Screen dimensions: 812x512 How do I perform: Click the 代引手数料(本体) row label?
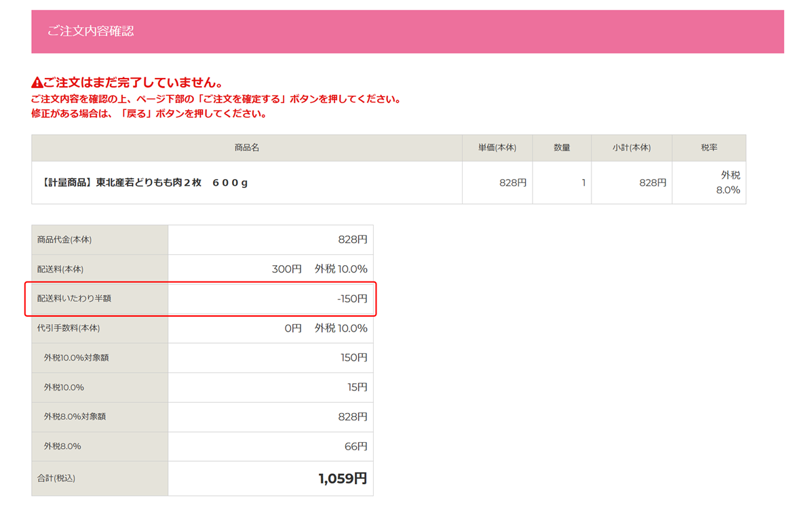[69, 328]
